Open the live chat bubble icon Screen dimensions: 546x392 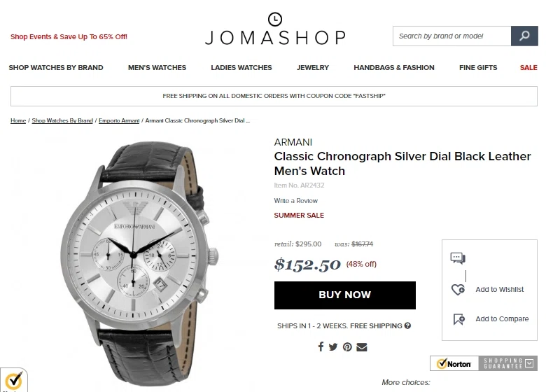tap(458, 258)
